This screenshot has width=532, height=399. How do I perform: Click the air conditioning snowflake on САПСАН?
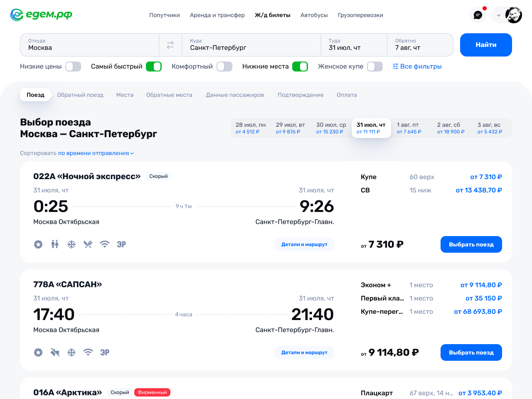coord(71,352)
